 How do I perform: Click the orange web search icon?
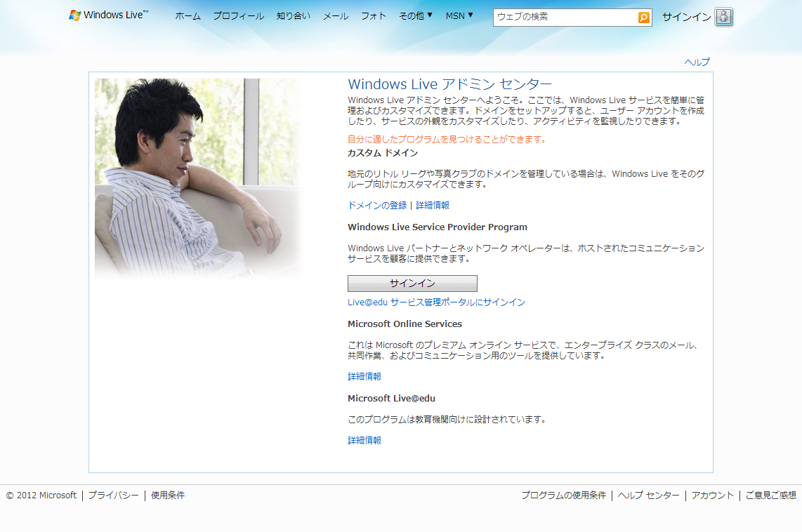click(643, 18)
